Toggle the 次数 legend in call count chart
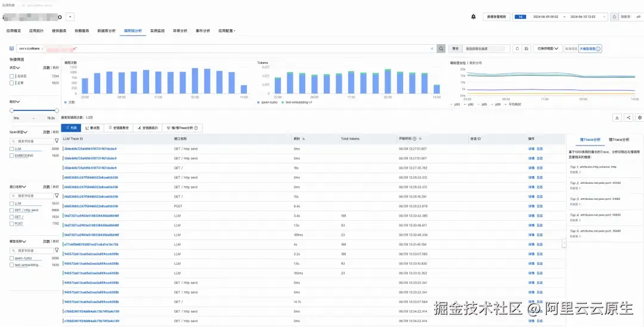The image size is (644, 327). (70, 102)
